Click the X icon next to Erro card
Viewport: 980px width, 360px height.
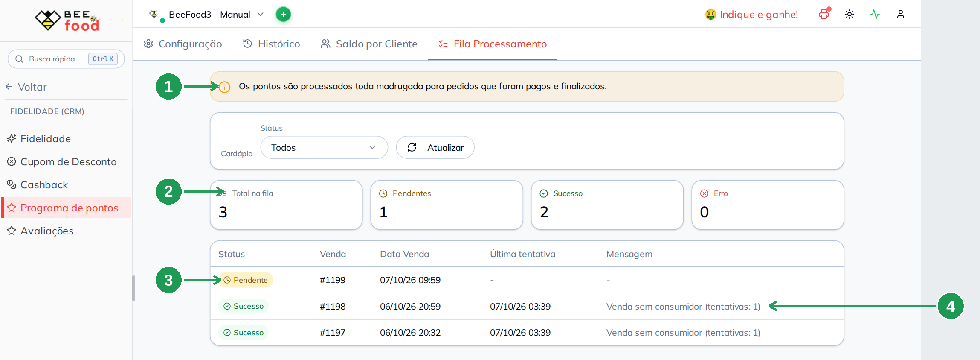tap(705, 193)
